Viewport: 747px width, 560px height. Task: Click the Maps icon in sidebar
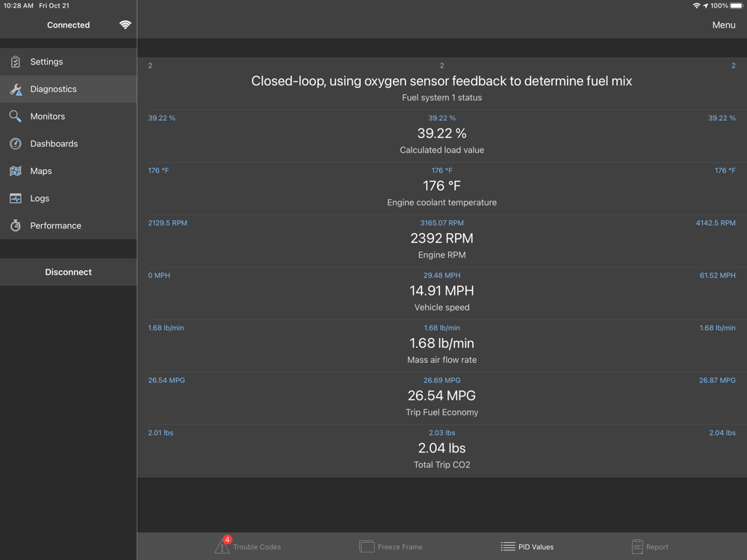point(16,171)
